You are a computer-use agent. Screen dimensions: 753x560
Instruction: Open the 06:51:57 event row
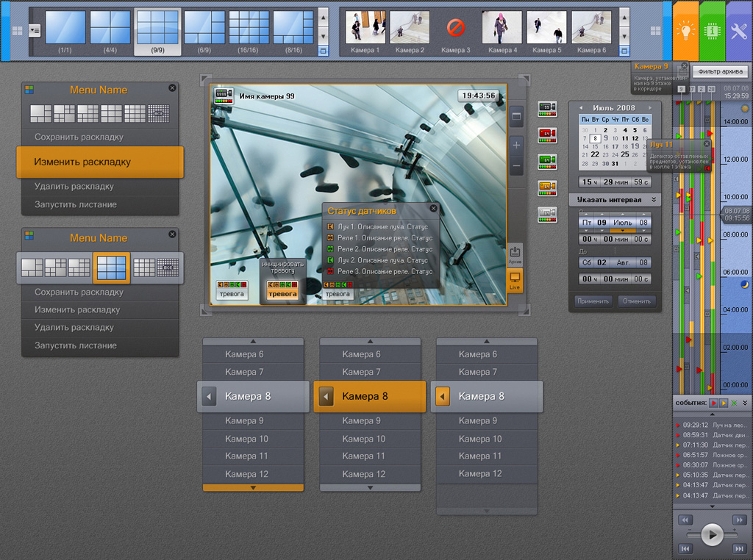[x=712, y=456]
